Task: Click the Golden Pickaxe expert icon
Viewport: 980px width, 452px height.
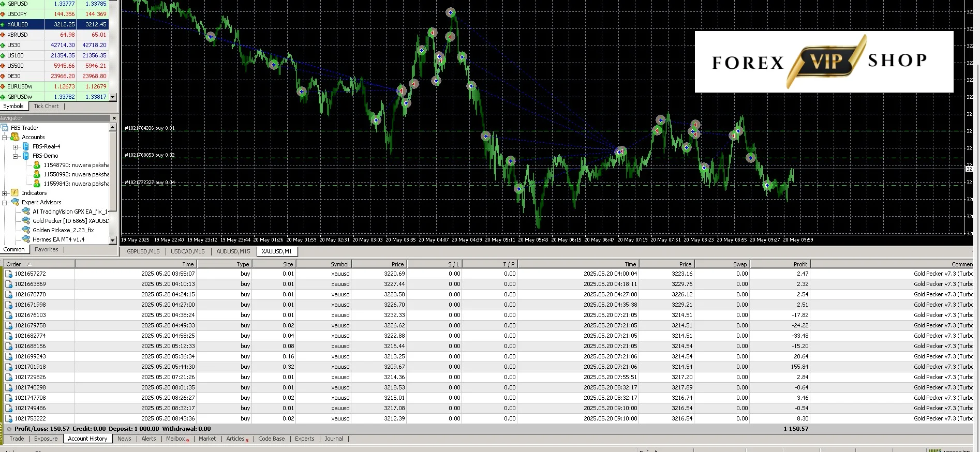Action: click(26, 230)
